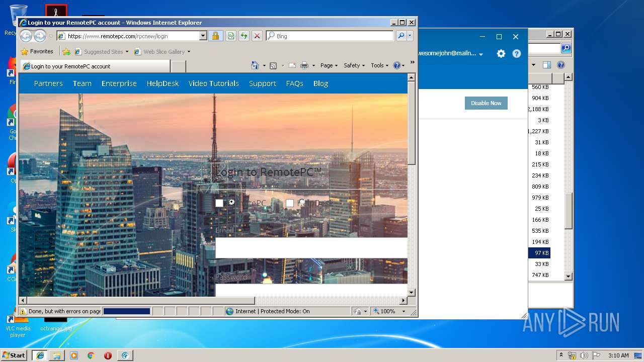Click Explorer window file list scrollbar thumb

(x=568, y=211)
